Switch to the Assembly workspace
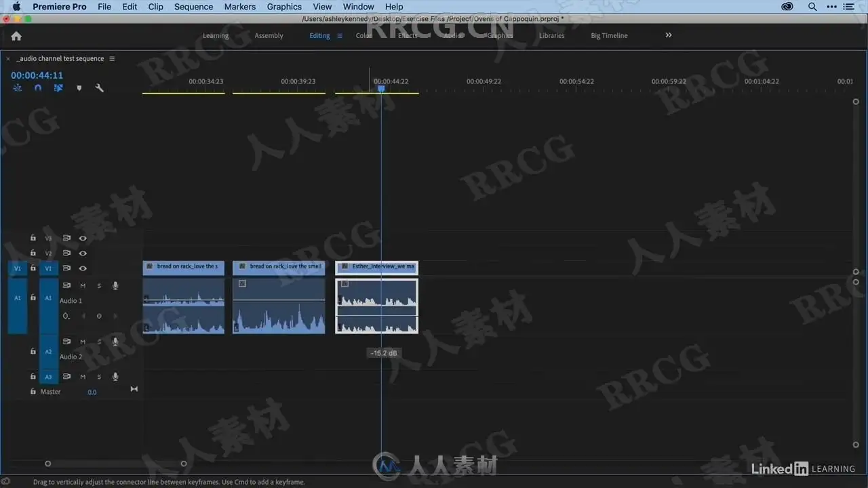 pos(269,36)
